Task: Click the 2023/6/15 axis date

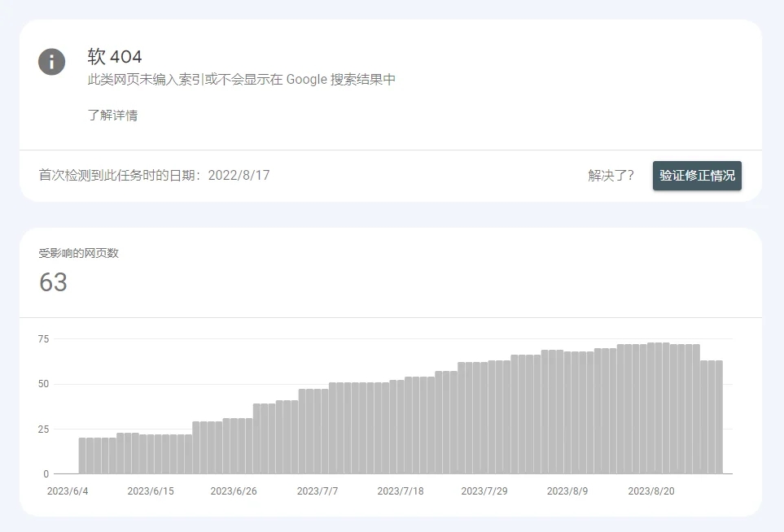Action: click(x=151, y=491)
